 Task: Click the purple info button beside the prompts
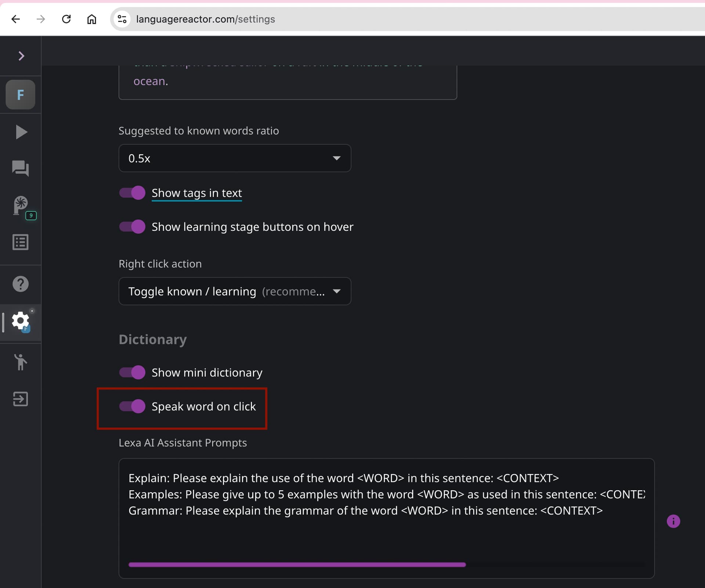673,521
